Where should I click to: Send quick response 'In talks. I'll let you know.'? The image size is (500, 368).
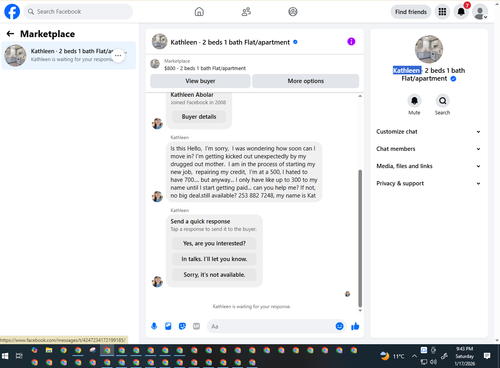tap(214, 259)
